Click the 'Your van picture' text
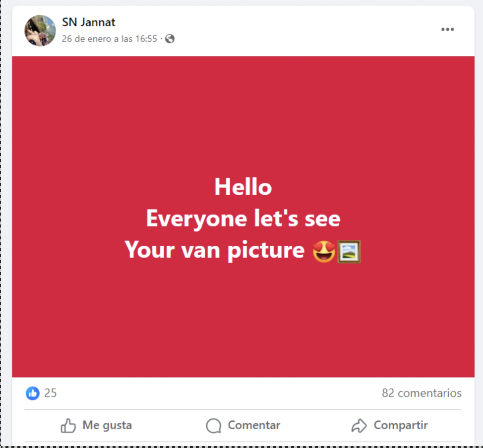483x448 pixels. [x=215, y=250]
